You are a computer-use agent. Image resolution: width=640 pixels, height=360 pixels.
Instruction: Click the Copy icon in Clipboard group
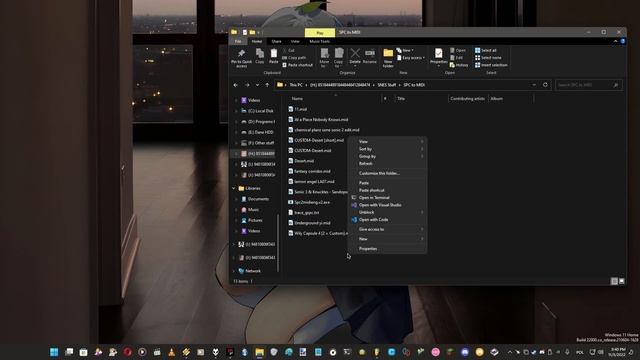[x=260, y=53]
